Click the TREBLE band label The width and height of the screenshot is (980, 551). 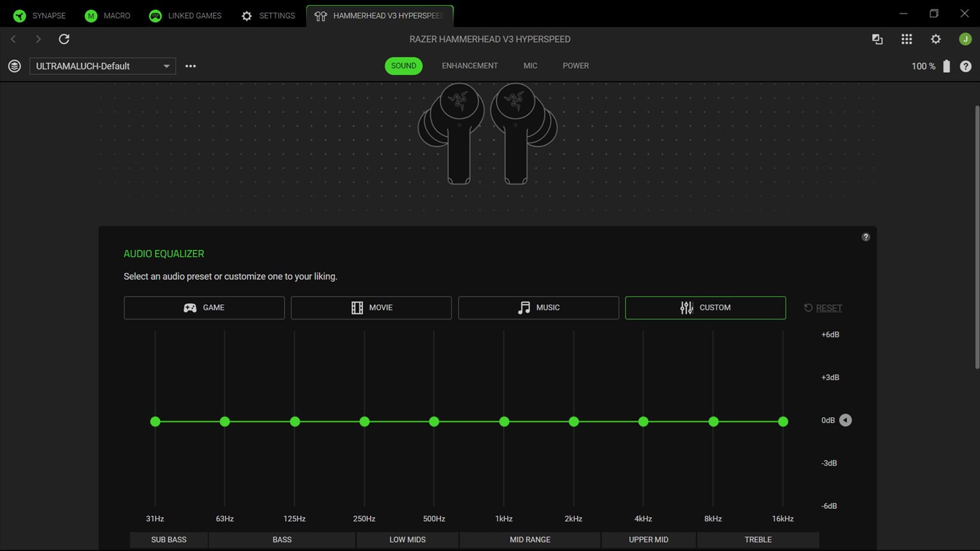point(758,540)
